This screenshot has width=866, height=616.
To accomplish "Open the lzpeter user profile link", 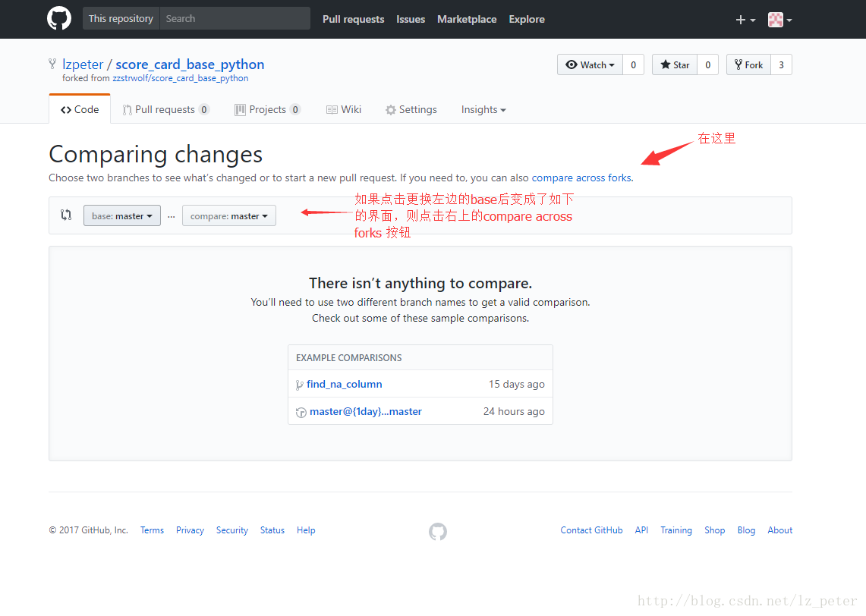I will click(x=83, y=64).
